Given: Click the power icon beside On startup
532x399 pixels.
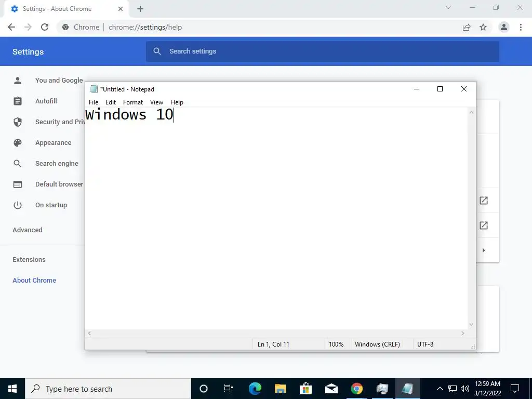Looking at the screenshot, I should [x=18, y=205].
